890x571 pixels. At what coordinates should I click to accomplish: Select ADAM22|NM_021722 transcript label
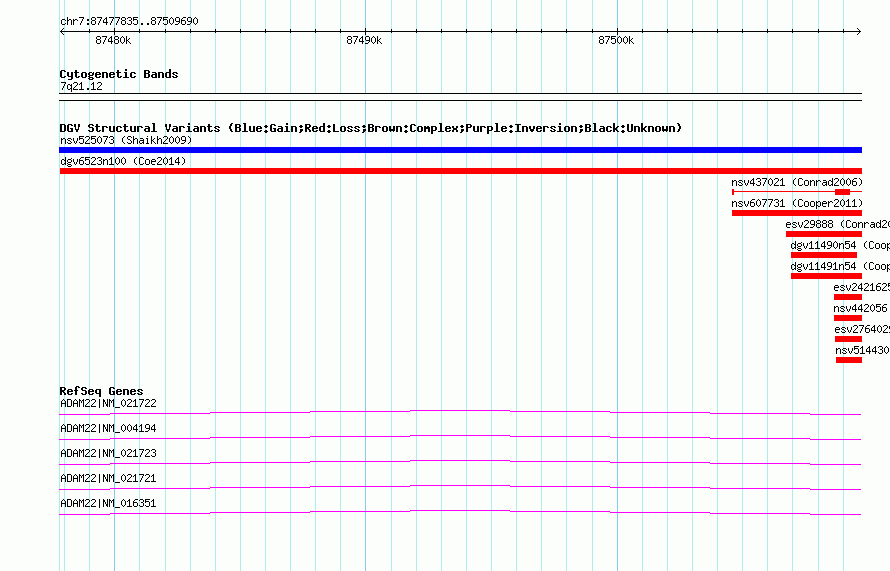(108, 404)
